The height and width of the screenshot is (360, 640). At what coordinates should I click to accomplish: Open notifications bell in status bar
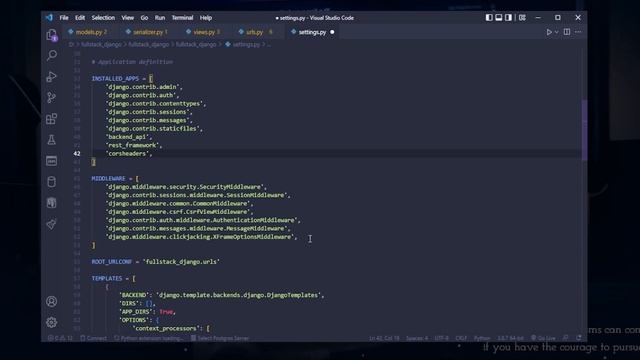coord(579,338)
